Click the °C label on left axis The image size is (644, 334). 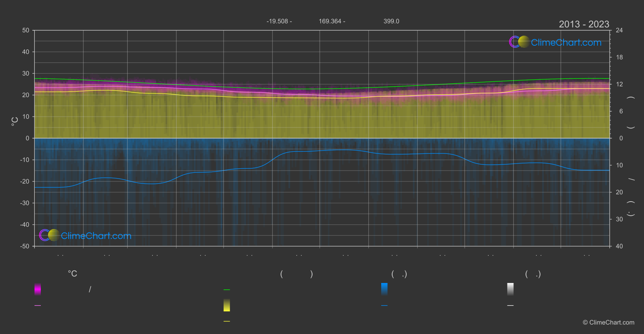15,121
